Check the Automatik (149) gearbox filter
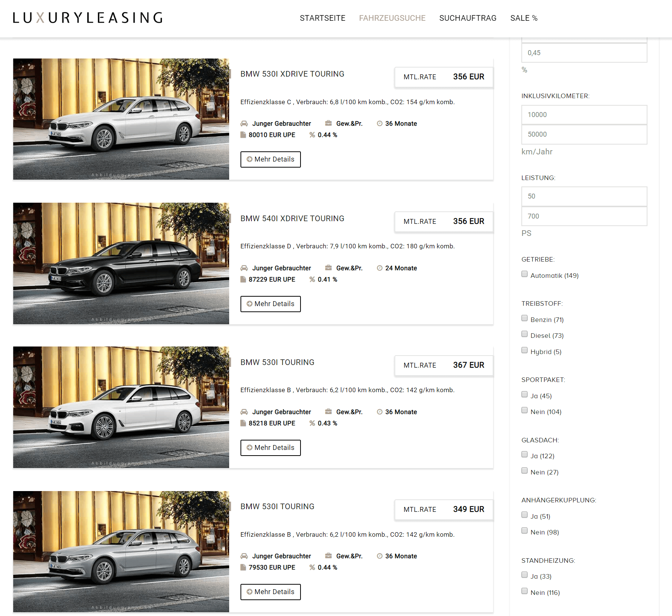This screenshot has height=616, width=672. 524,274
